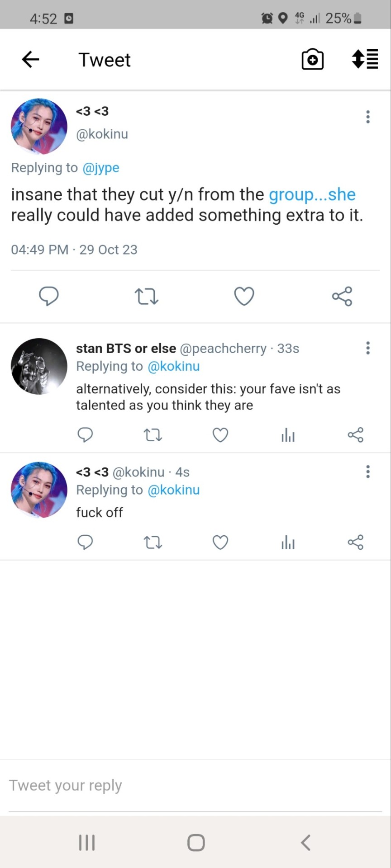Reply to the main tweet via comment icon
The width and height of the screenshot is (391, 868).
(x=49, y=296)
